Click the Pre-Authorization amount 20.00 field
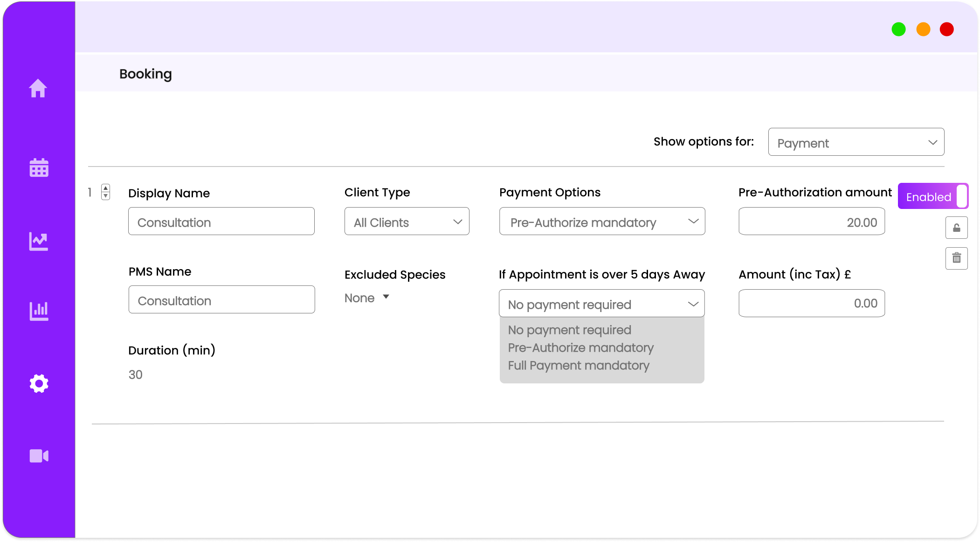The height and width of the screenshot is (542, 980). [x=811, y=222]
